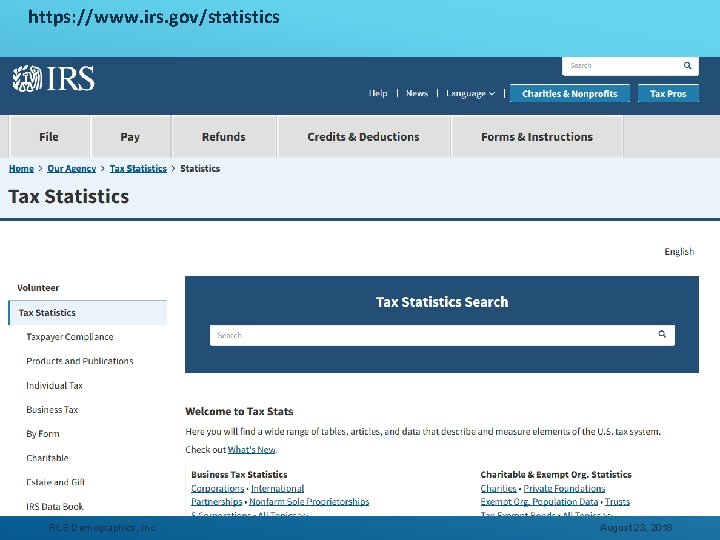Select Individual Tax in the sidebar
The height and width of the screenshot is (540, 720).
54,385
